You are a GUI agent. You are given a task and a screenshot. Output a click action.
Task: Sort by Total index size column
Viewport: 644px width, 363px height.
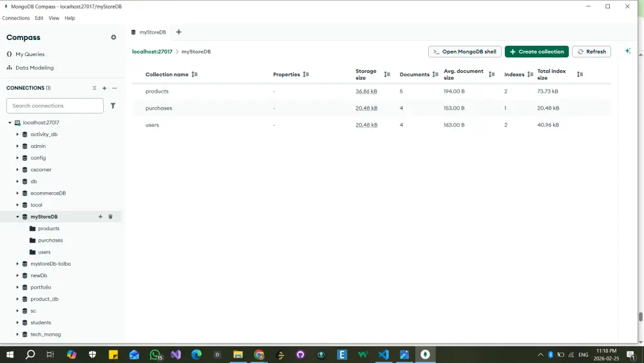[x=580, y=74]
